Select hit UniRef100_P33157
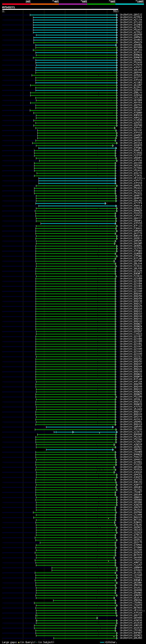146x644 pixels. coord(131,464)
